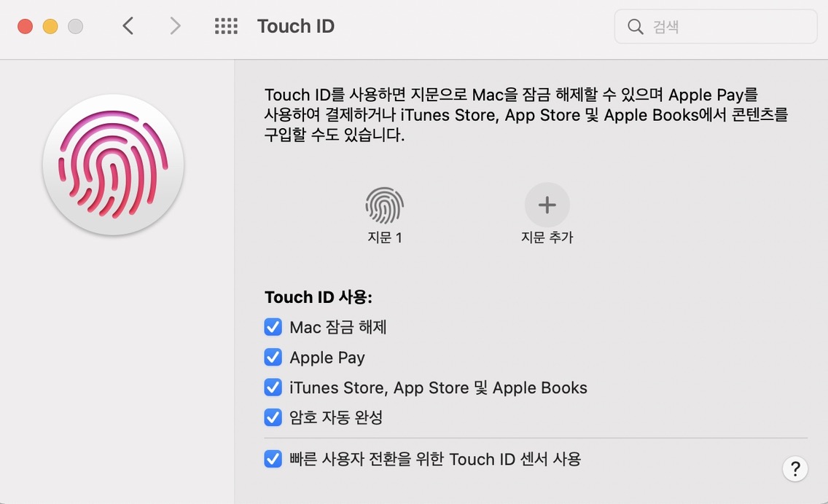Go back with the left chevron
The width and height of the screenshot is (828, 504).
coord(128,26)
